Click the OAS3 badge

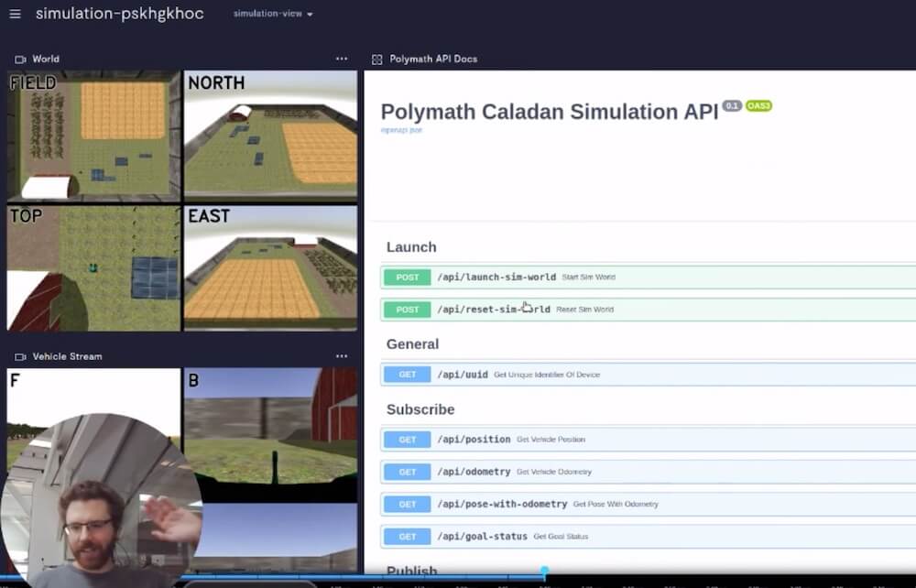(x=758, y=105)
